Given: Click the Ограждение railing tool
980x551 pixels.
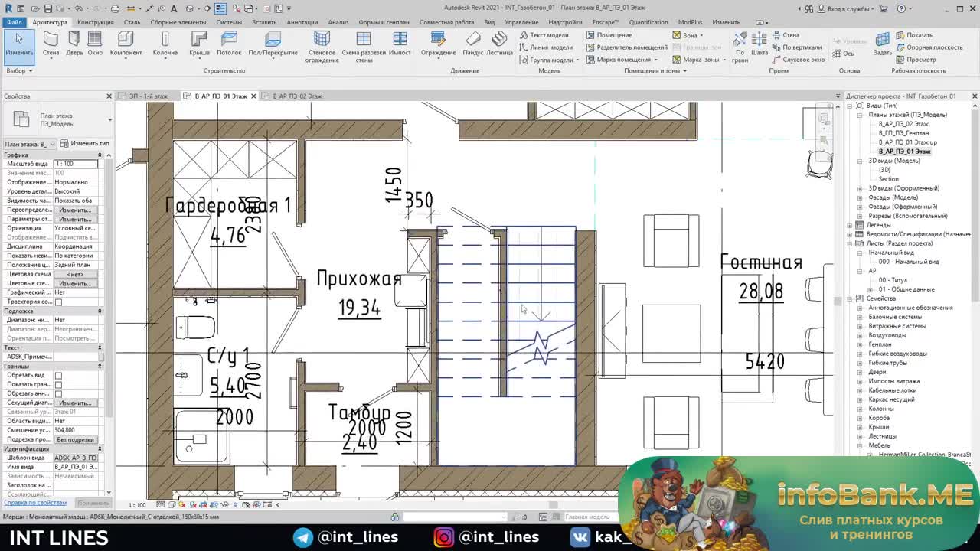Looking at the screenshot, I should pos(439,44).
